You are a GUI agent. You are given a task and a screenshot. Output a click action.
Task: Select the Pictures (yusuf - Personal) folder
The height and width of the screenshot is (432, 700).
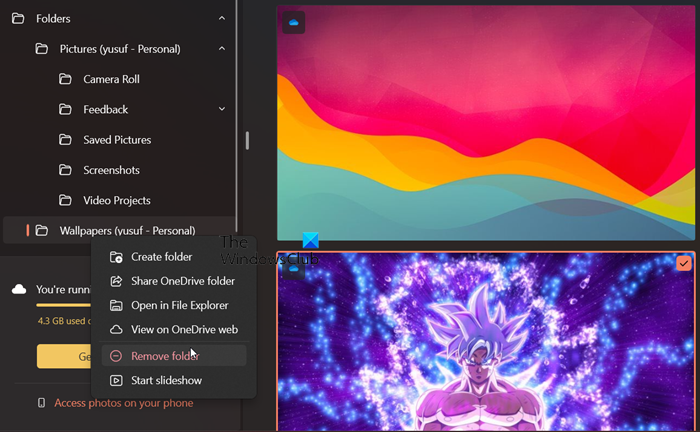tap(119, 49)
